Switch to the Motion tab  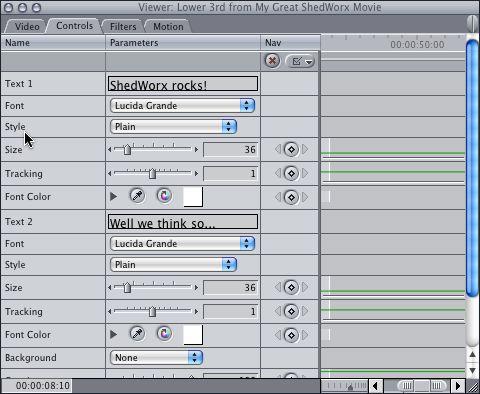click(168, 27)
